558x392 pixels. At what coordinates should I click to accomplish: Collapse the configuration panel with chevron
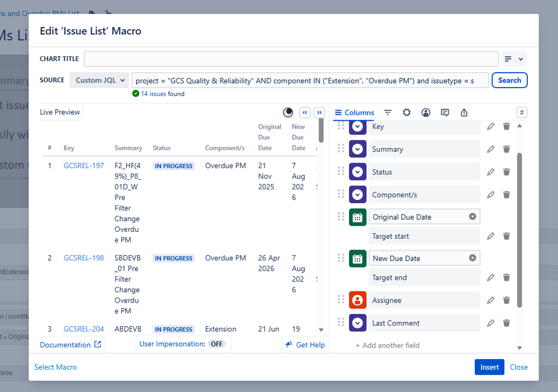pyautogui.click(x=522, y=112)
